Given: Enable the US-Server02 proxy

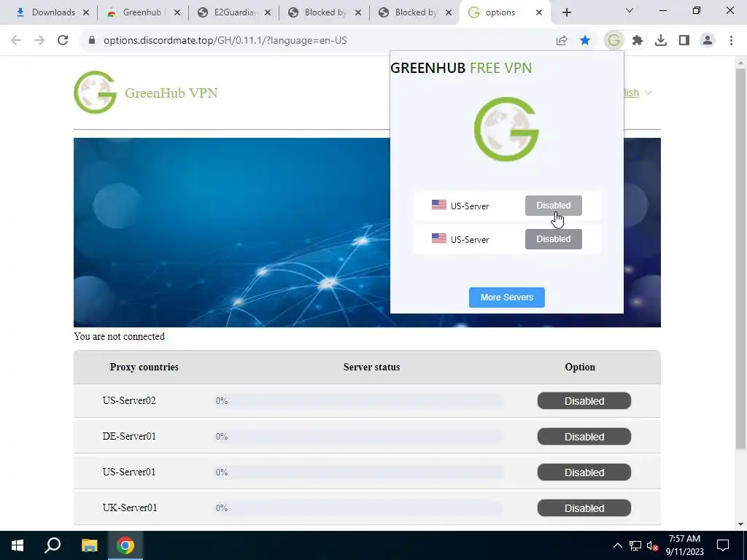Looking at the screenshot, I should pyautogui.click(x=584, y=401).
